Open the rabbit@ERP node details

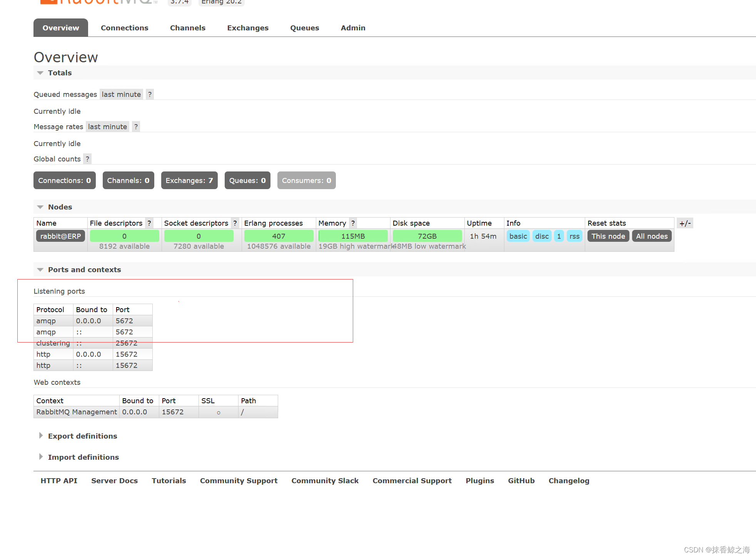point(60,236)
